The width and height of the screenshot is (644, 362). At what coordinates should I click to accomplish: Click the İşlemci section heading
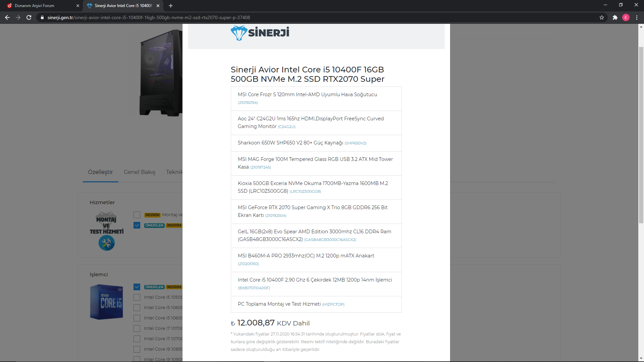tap(99, 275)
